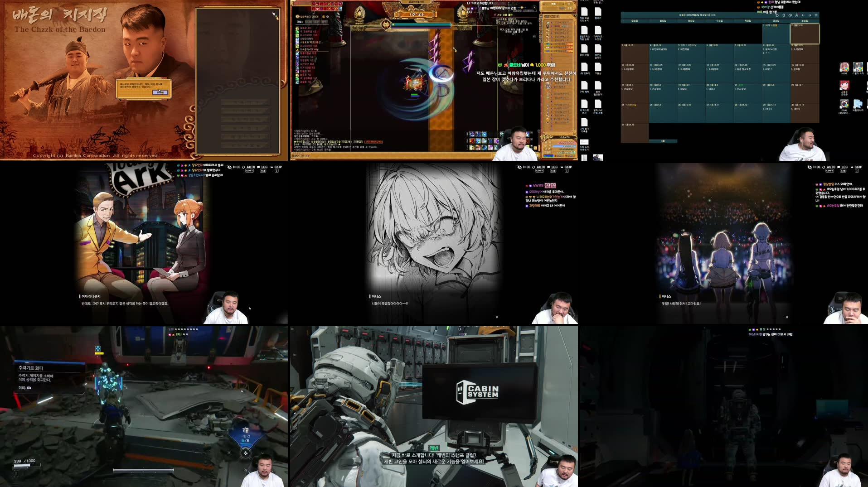Click the 추적기로 회피 tutorial heading
Image resolution: width=868 pixels, height=487 pixels.
[x=30, y=368]
